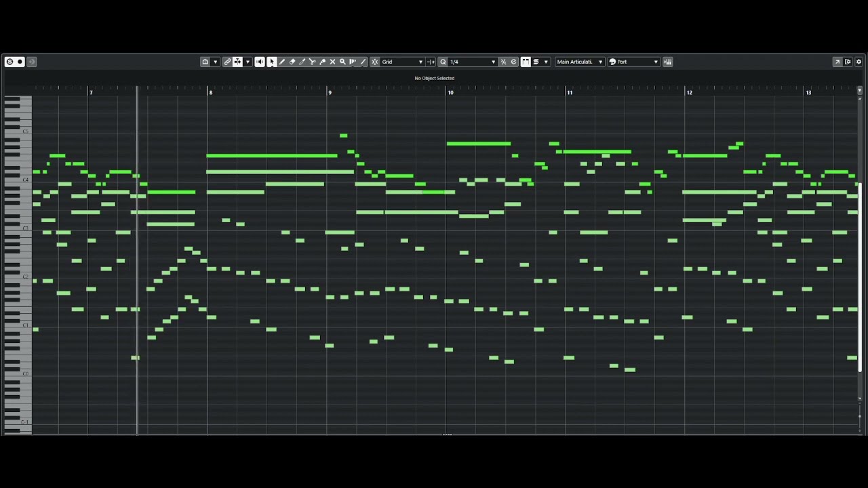Toggle Solo Editor button

(9, 62)
